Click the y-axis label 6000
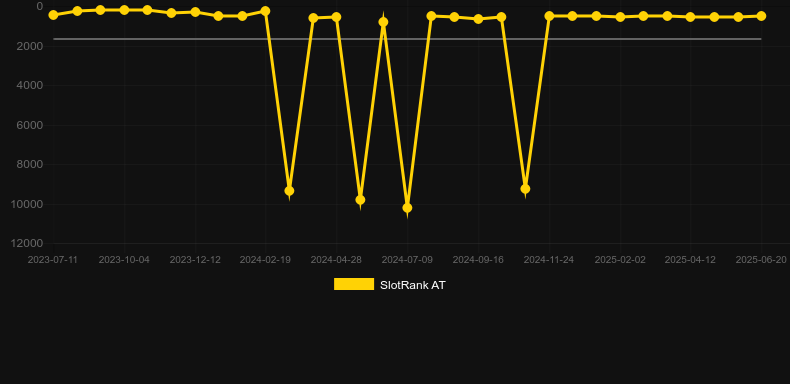 (x=30, y=125)
